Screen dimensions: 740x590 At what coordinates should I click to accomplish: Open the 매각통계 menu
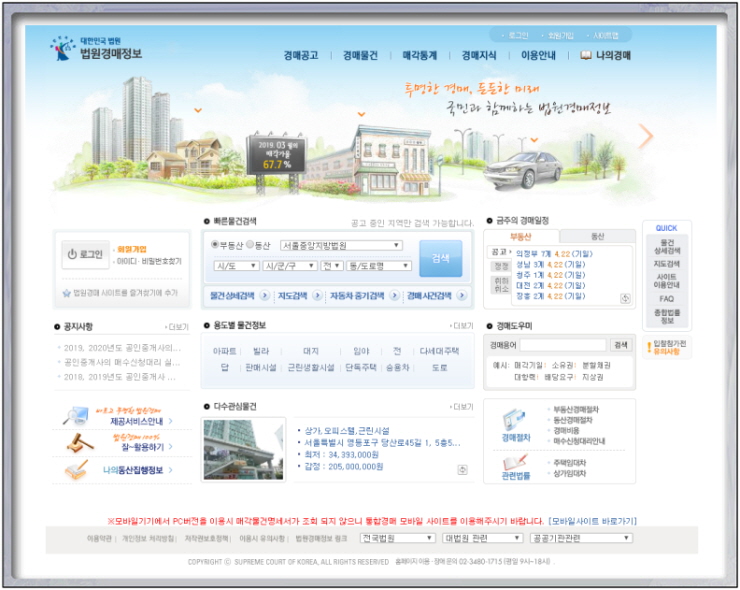420,55
